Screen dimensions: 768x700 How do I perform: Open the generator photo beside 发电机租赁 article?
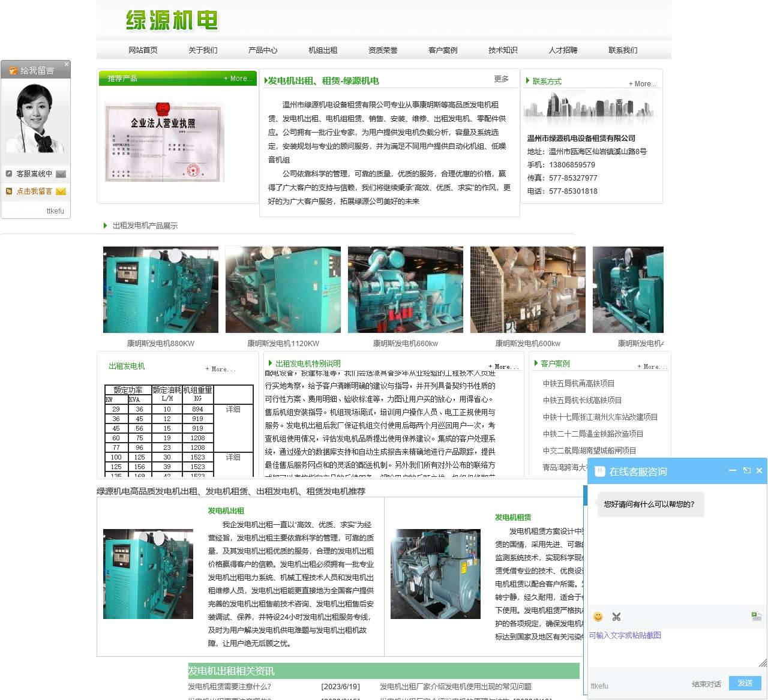(436, 574)
